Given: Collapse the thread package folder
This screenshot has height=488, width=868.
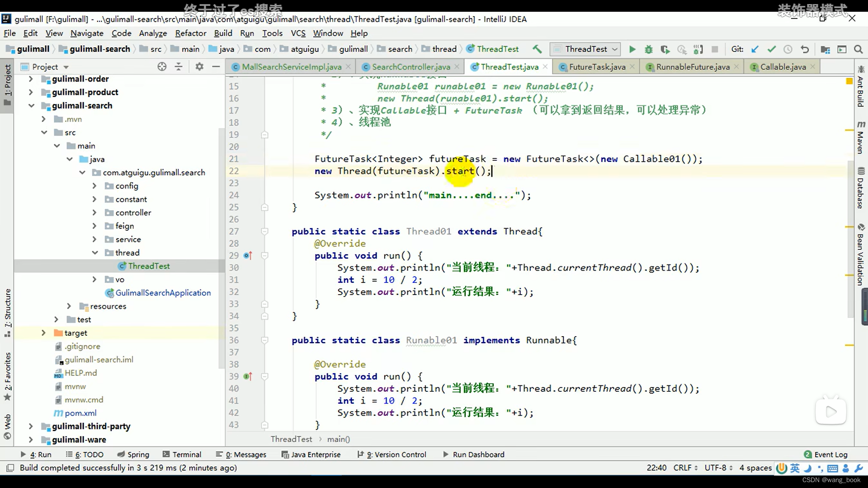Looking at the screenshot, I should [x=94, y=253].
